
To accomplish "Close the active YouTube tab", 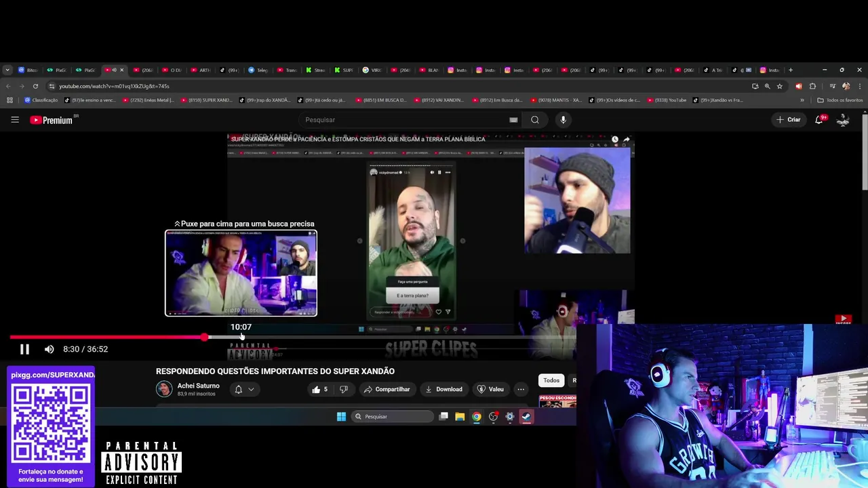I will (122, 70).
